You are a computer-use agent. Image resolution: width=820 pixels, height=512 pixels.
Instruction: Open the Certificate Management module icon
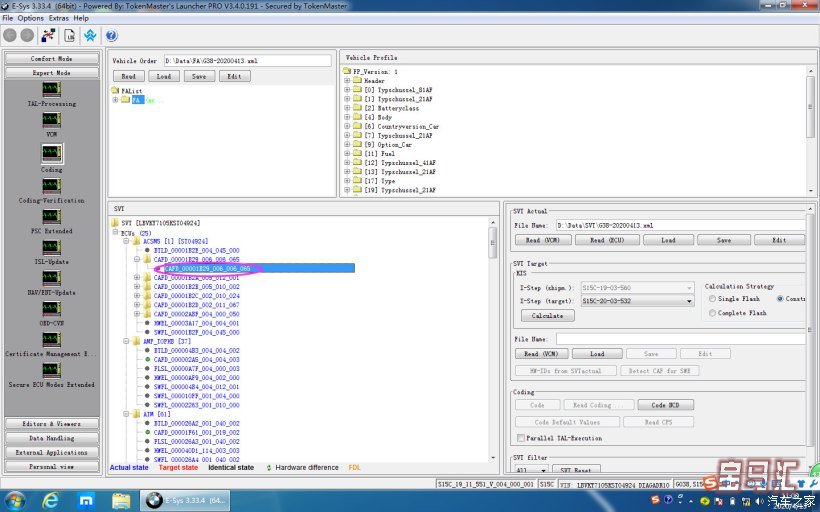click(51, 339)
